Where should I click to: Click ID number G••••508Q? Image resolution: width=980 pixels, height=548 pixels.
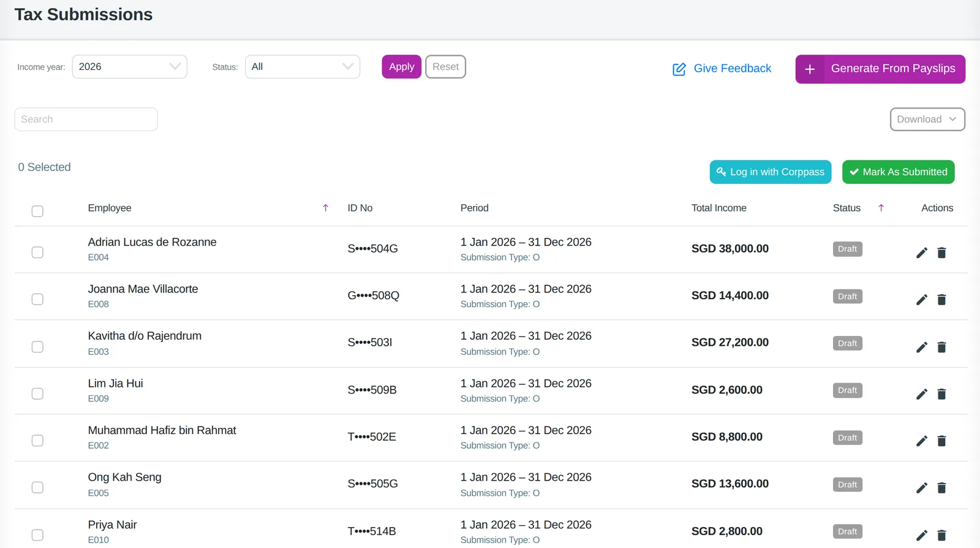[x=374, y=295]
